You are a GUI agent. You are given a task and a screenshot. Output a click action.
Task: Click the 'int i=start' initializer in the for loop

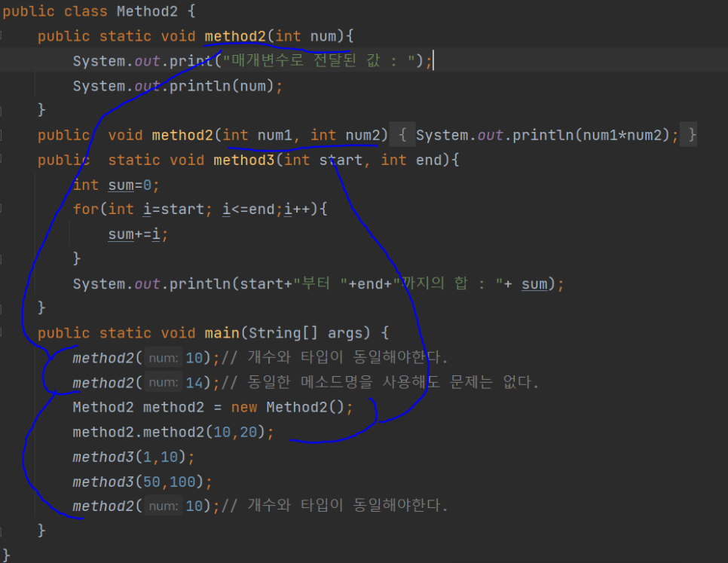(x=156, y=210)
